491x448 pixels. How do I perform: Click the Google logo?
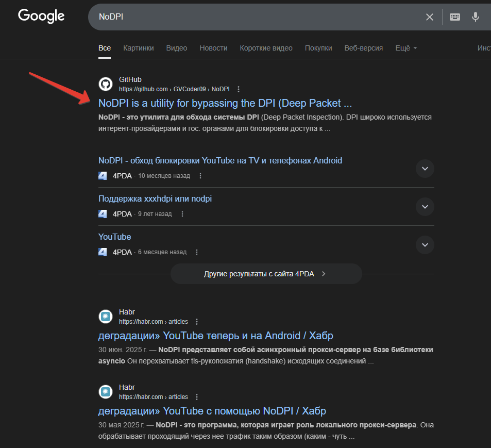coord(41,16)
